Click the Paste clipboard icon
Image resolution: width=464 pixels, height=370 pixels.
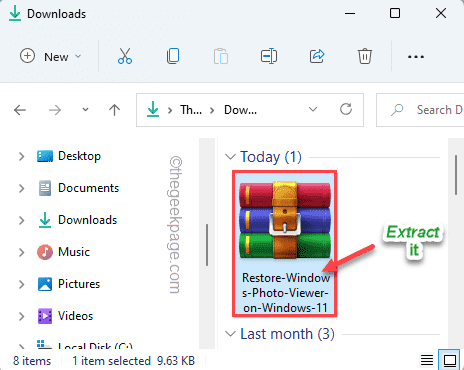221,56
